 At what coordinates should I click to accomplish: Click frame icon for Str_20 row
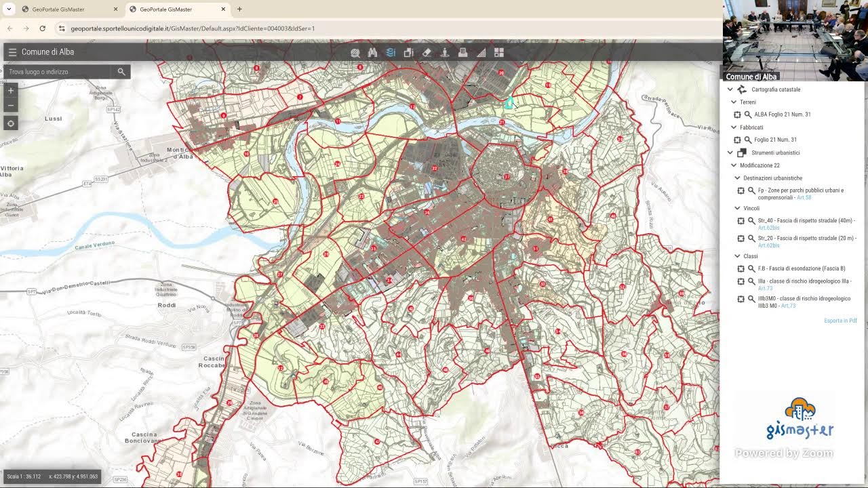741,239
